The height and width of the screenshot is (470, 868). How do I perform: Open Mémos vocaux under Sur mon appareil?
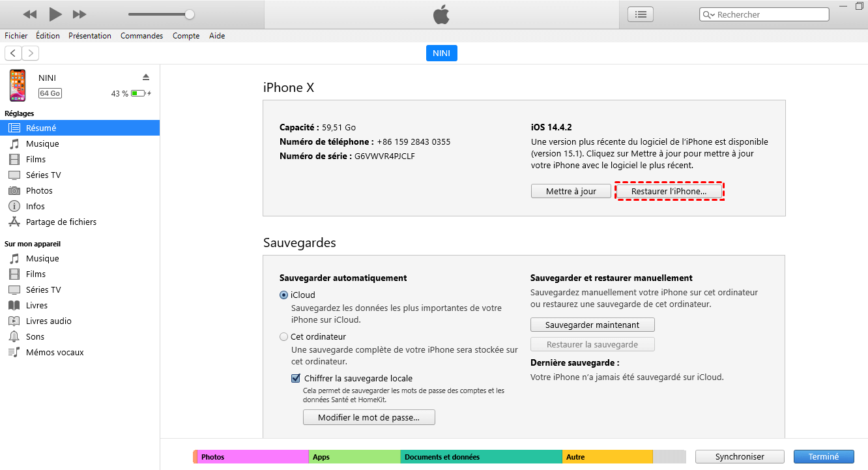click(55, 352)
